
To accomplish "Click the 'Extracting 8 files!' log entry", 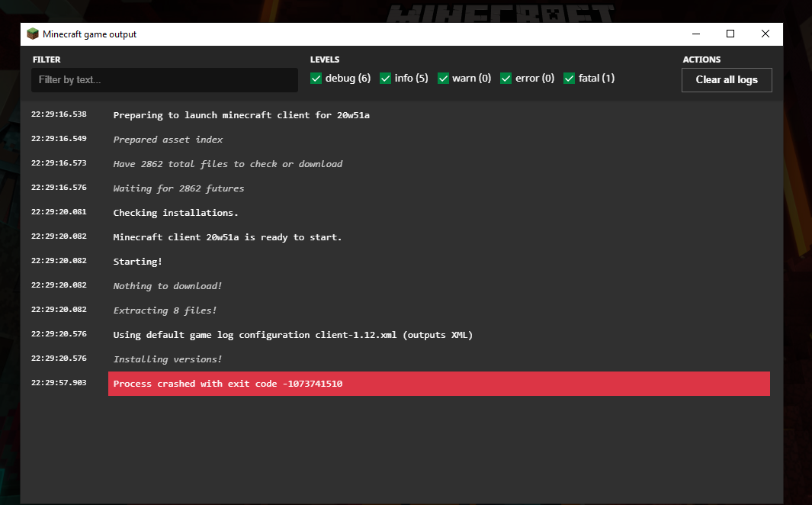I will (x=165, y=310).
